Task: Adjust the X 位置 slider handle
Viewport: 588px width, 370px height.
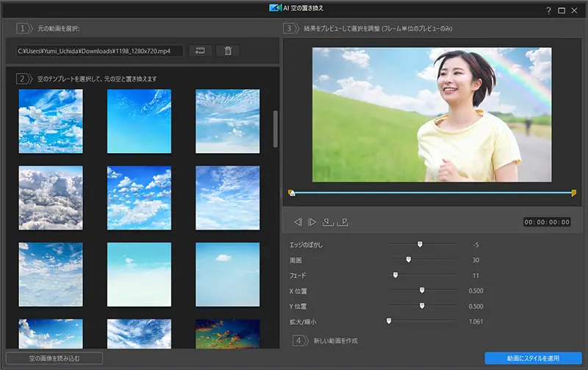Action: pos(422,291)
